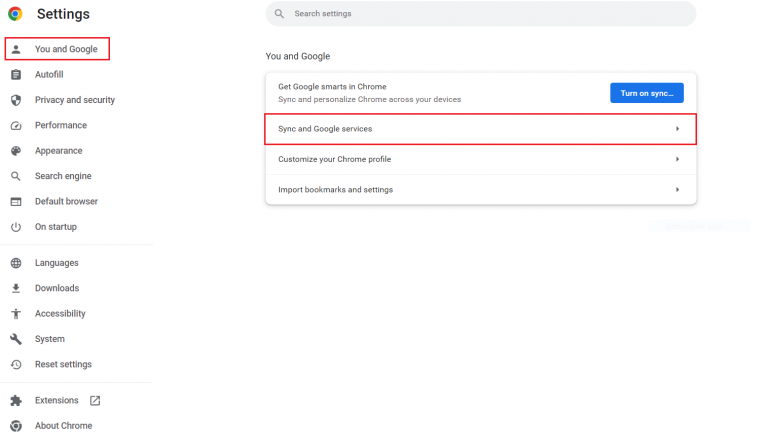The image size is (768, 442).
Task: Open Accessibility settings
Action: click(x=60, y=314)
